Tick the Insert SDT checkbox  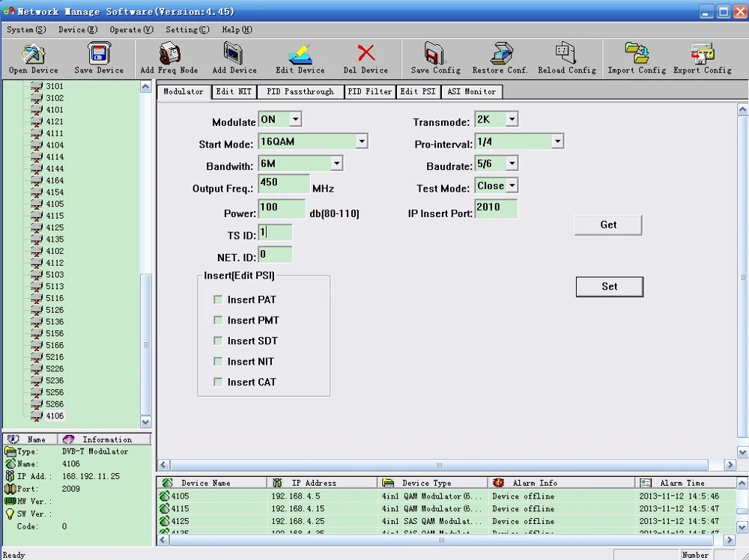coord(218,341)
